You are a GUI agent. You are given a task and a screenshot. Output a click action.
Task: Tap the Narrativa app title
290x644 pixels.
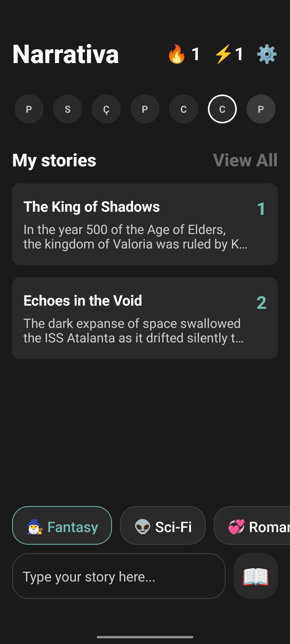66,54
